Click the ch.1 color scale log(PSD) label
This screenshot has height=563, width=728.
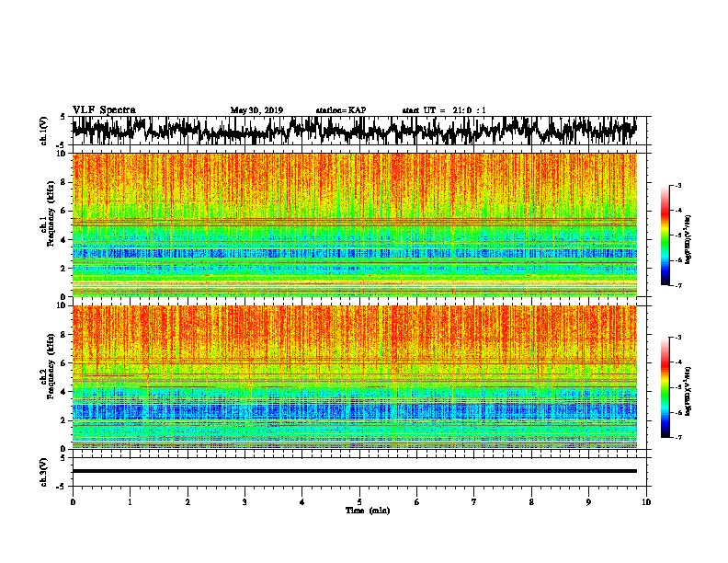(688, 240)
